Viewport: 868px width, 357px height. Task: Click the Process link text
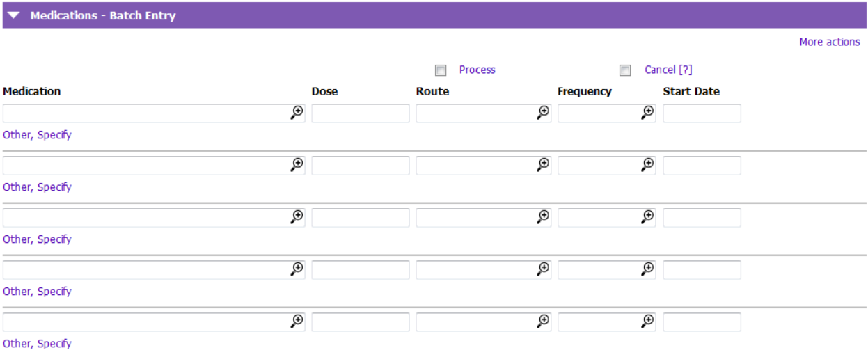coord(478,70)
